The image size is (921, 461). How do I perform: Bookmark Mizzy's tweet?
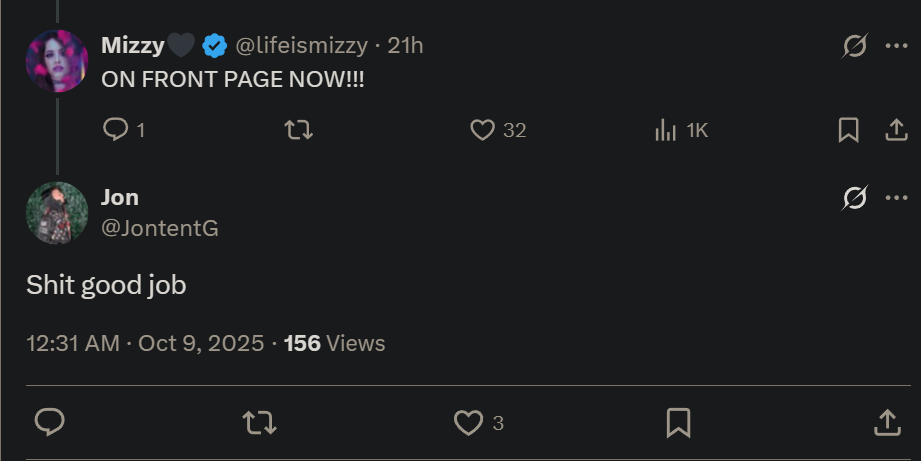[x=849, y=130]
